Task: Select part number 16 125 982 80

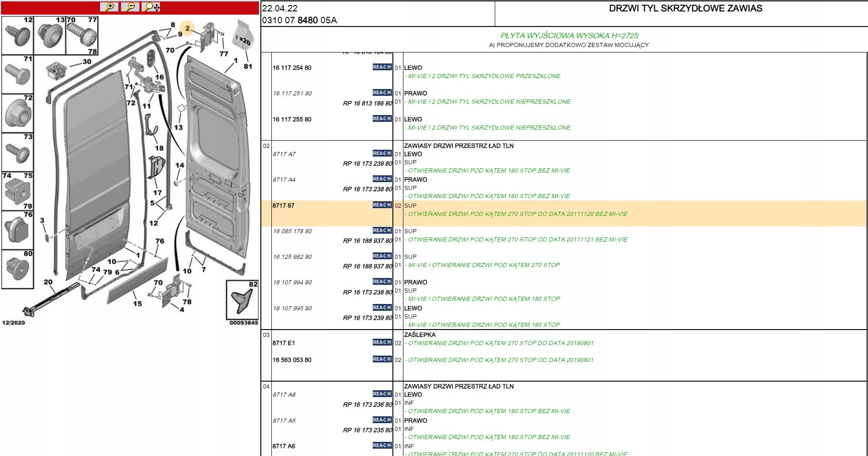Action: pos(292,257)
